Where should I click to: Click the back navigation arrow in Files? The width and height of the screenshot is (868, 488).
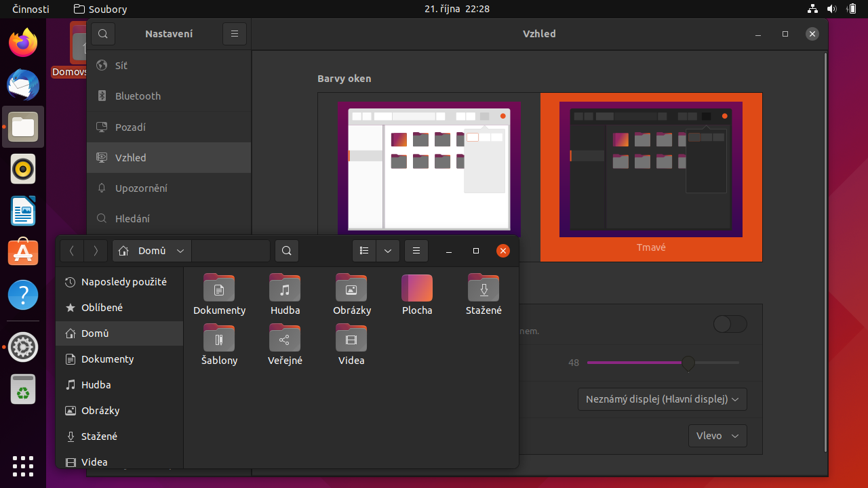[72, 251]
